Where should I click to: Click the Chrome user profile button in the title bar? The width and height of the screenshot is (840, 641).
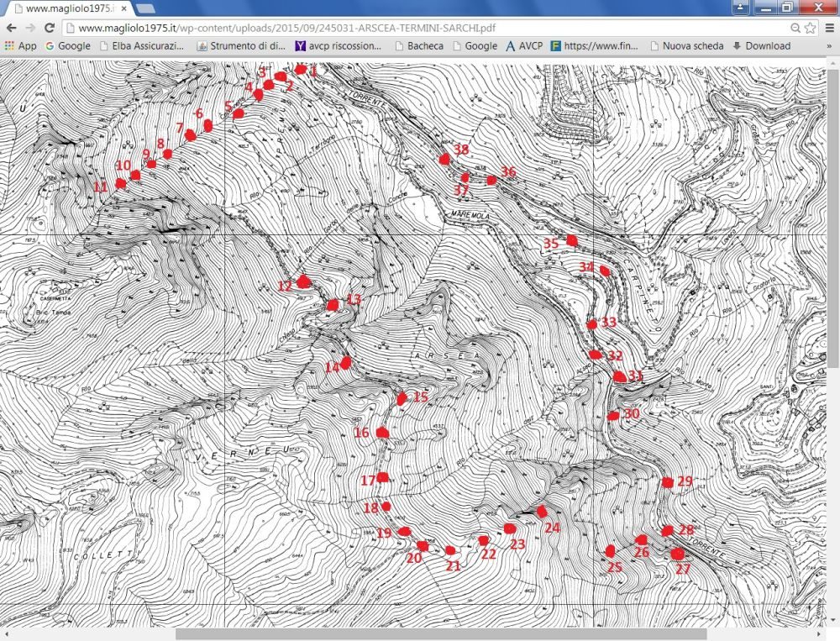click(741, 7)
